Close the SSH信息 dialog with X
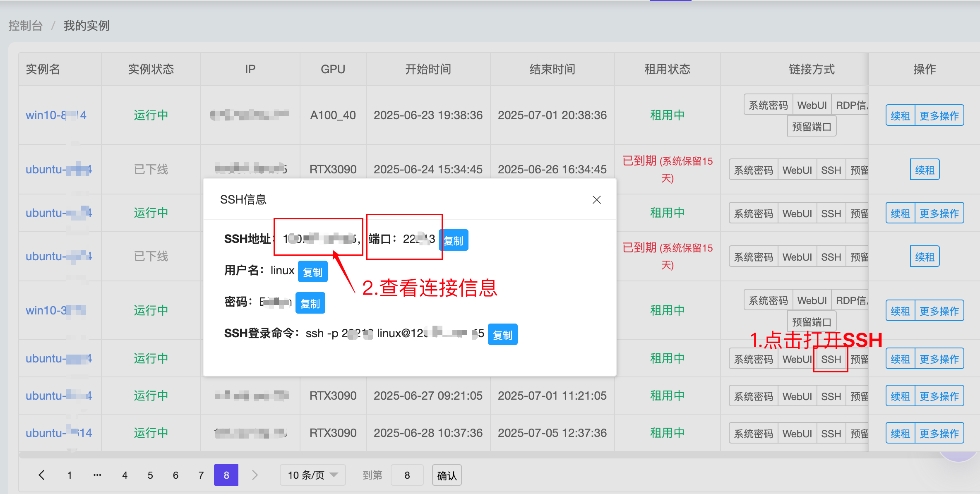The width and height of the screenshot is (980, 494). (596, 200)
